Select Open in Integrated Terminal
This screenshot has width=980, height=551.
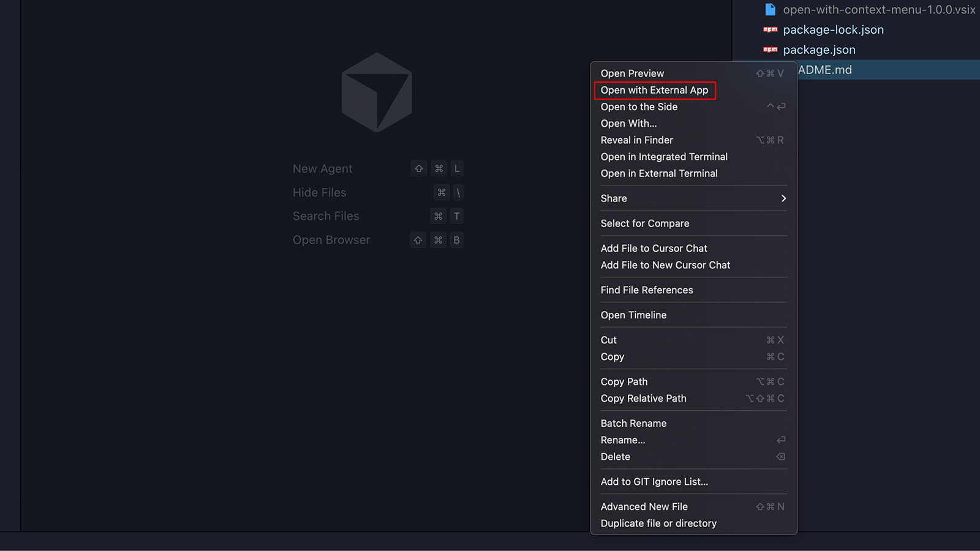pyautogui.click(x=664, y=157)
